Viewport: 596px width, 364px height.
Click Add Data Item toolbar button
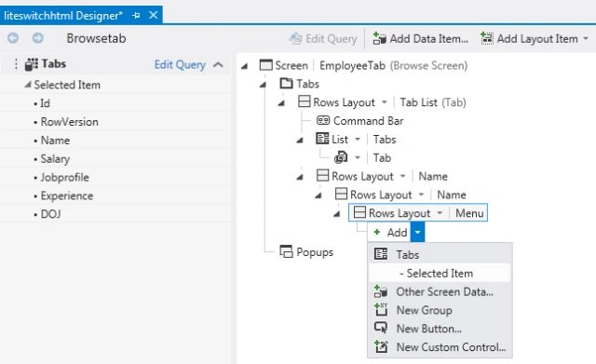420,38
